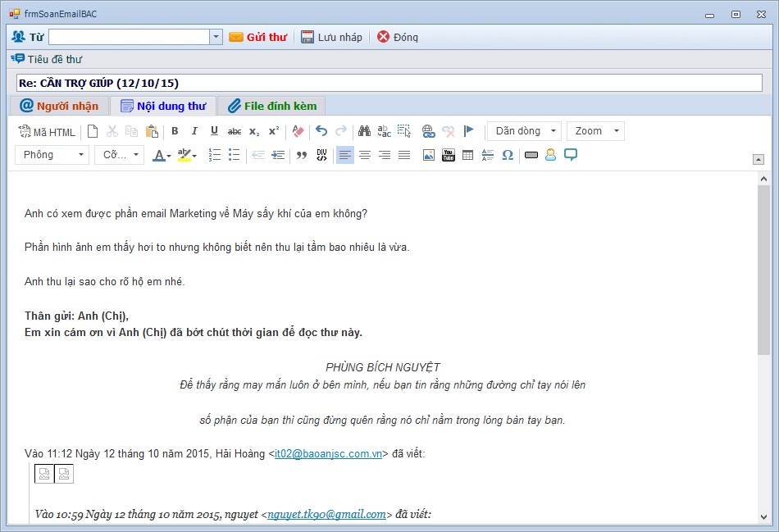Click the Insert Link icon

[428, 131]
